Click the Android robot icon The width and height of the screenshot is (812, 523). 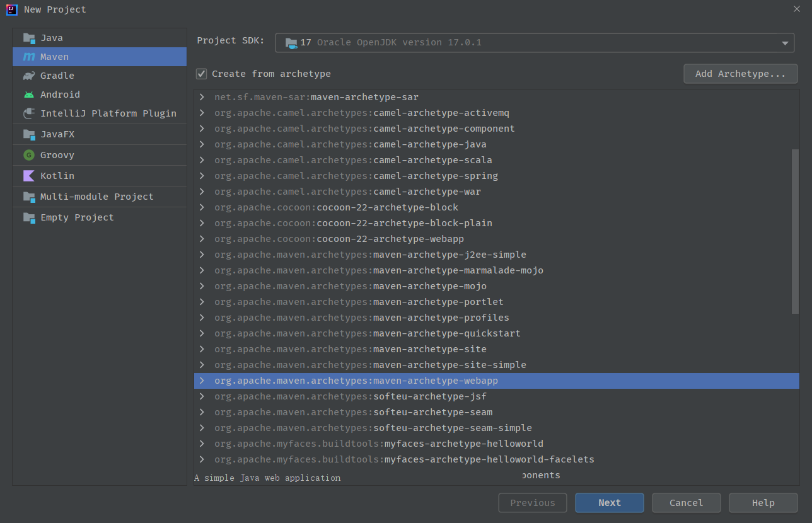pyautogui.click(x=29, y=95)
